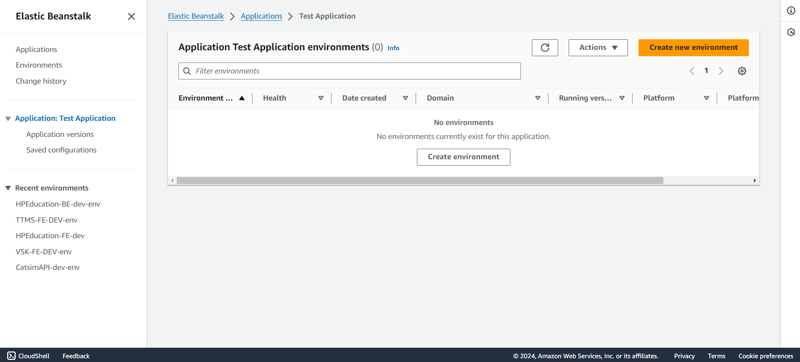Open HPEducation-FE-dev recent environment
This screenshot has height=362, width=800.
click(x=50, y=236)
